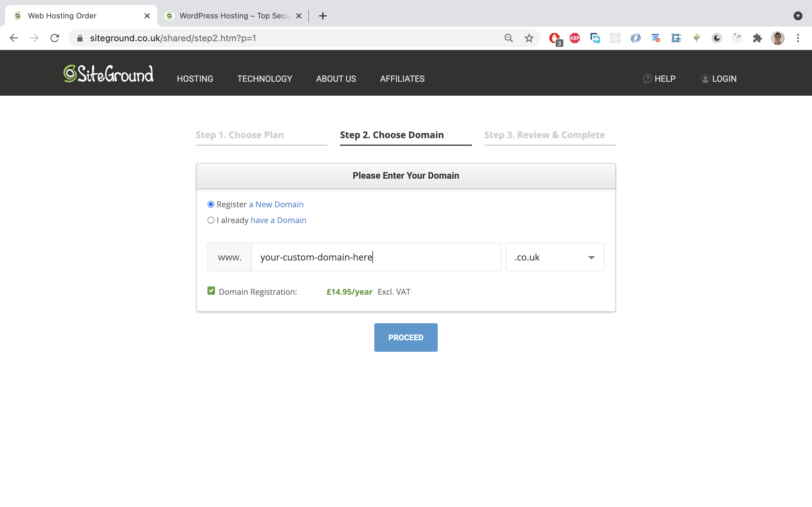Click the PROCEED button
The image size is (812, 507).
405,337
